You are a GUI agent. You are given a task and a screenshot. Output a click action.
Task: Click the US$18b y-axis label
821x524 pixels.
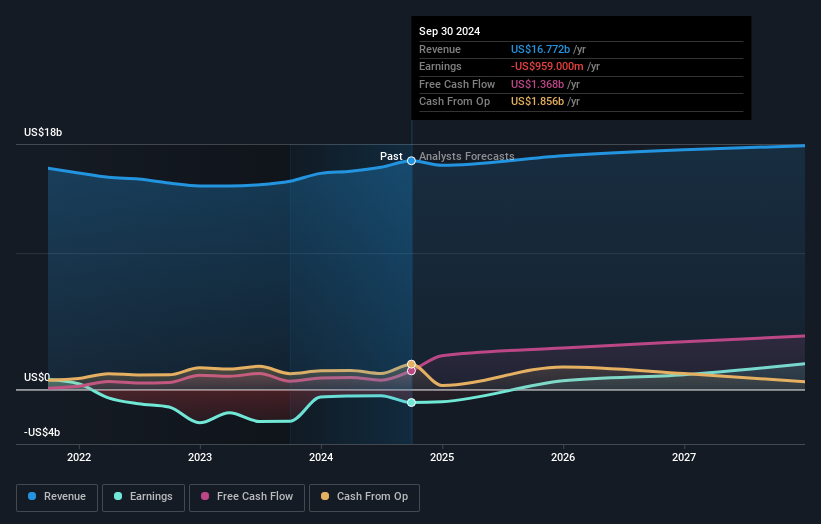click(43, 132)
